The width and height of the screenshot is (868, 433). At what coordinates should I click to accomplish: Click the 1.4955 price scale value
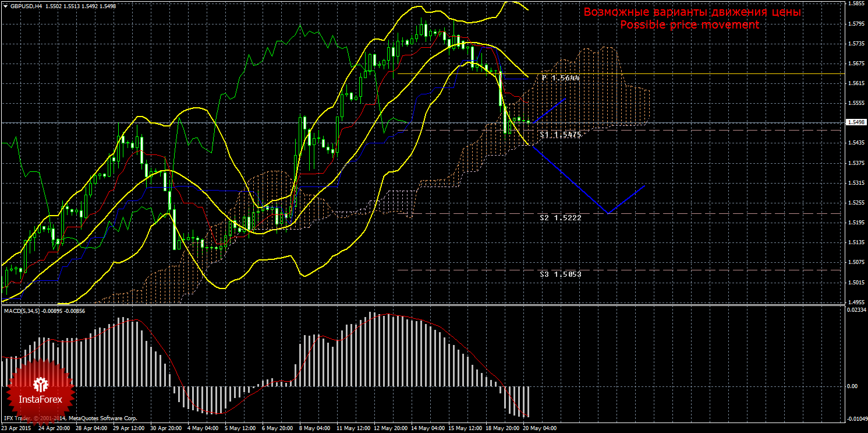click(855, 302)
